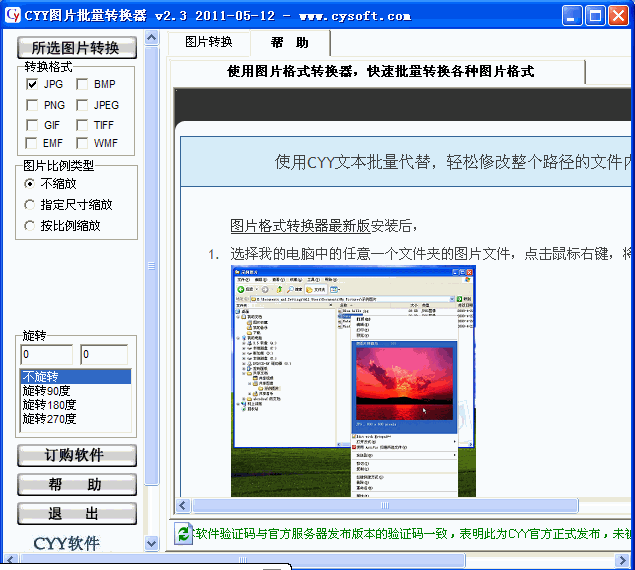
Task: Select TIFF as conversion format
Action: 82,125
